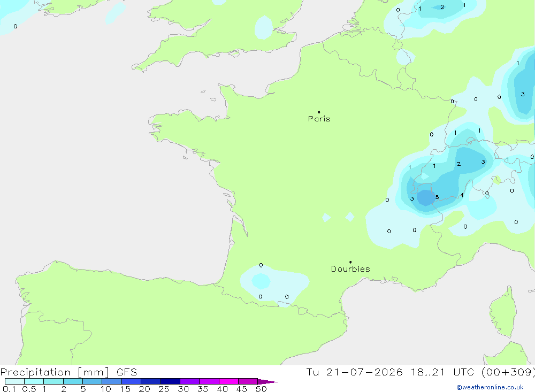The width and height of the screenshot is (535, 392).
Task: Click the 2–5 mm legend color swatch
Action: (x=73, y=381)
